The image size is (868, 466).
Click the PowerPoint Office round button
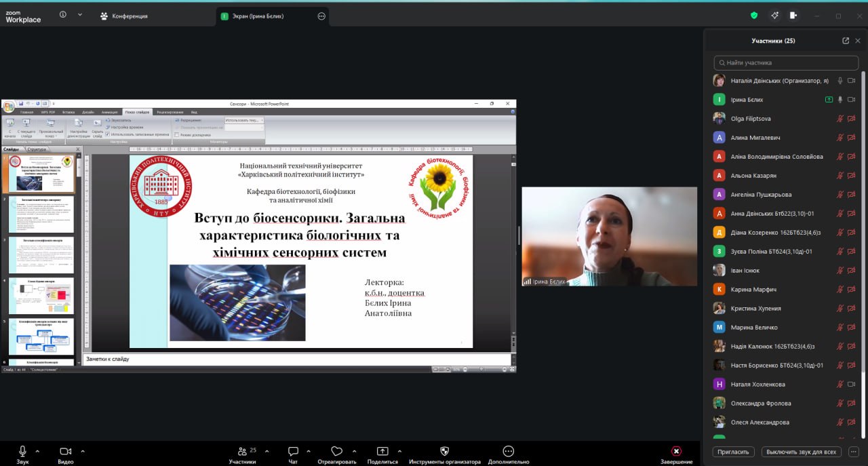tap(8, 106)
